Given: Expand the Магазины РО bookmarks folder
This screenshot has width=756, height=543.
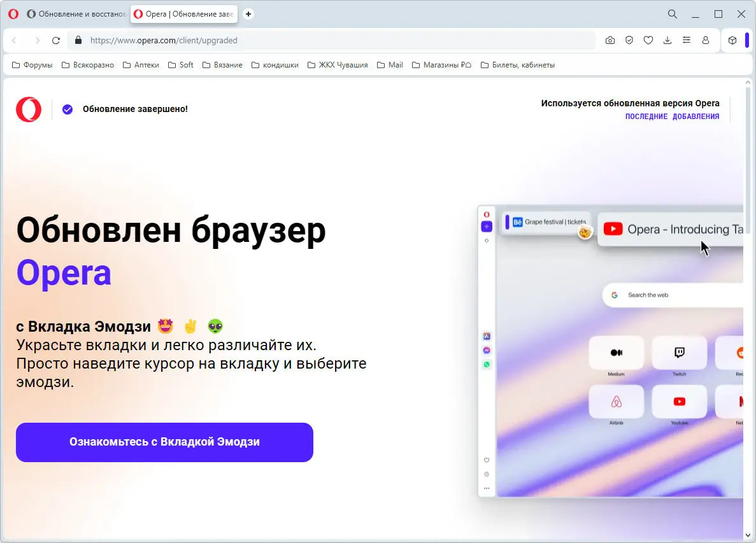Looking at the screenshot, I should 441,65.
